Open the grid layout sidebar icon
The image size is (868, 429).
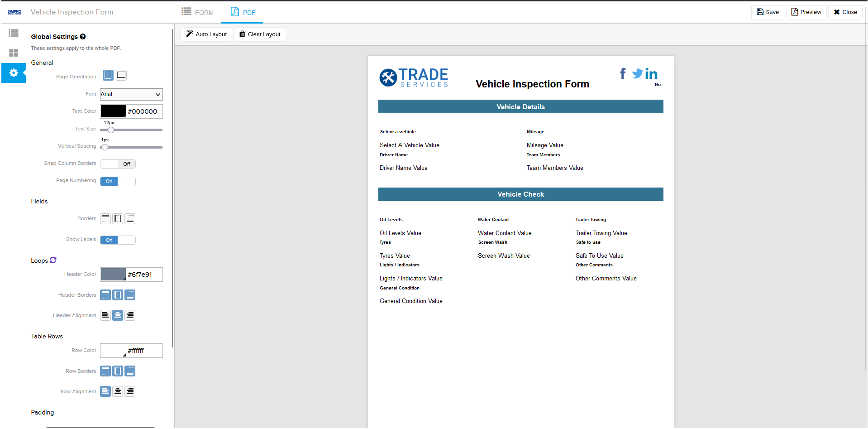point(14,53)
